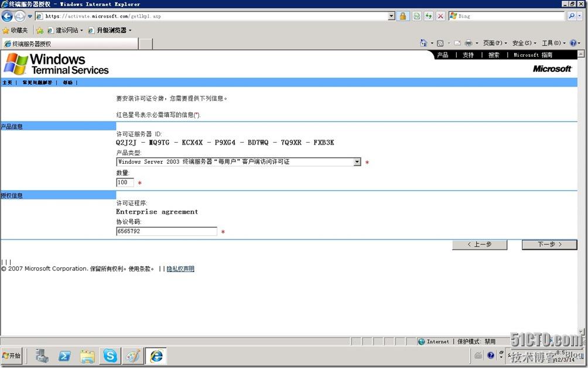Expand the address bar history dropdown
This screenshot has width=588, height=368.
(x=391, y=16)
